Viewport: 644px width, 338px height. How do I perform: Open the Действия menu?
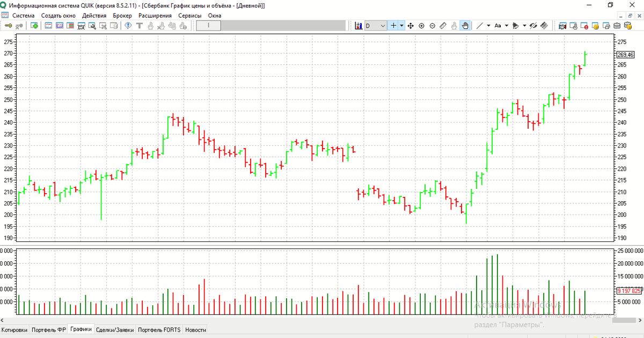click(x=94, y=16)
